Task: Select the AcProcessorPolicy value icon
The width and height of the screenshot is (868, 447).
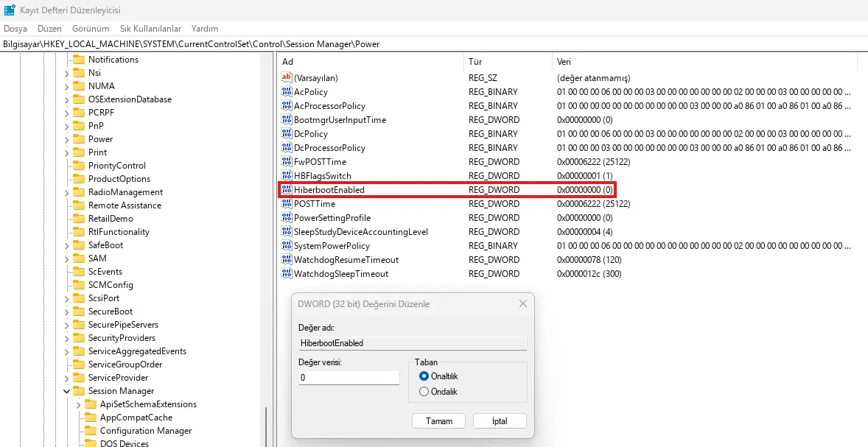Action: coord(286,105)
